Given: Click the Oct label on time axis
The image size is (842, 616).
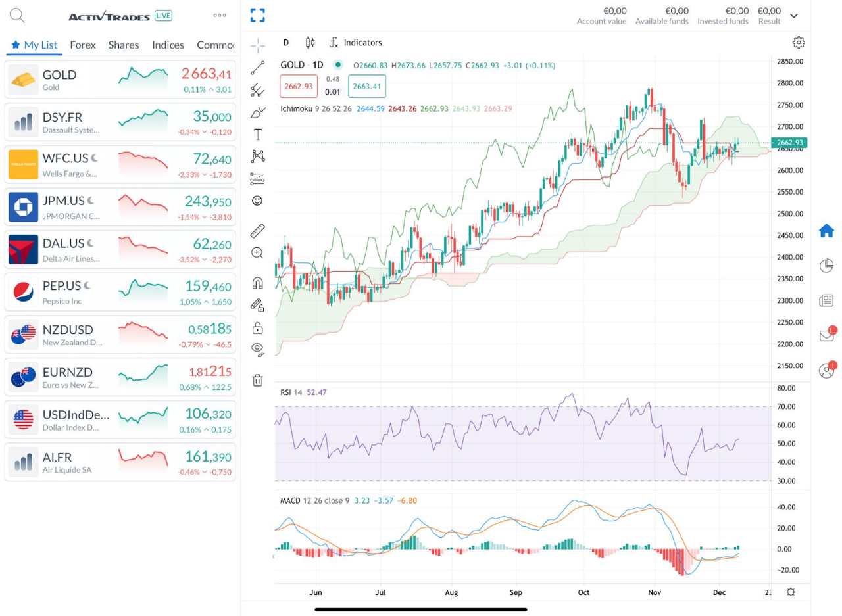Looking at the screenshot, I should click(x=584, y=592).
